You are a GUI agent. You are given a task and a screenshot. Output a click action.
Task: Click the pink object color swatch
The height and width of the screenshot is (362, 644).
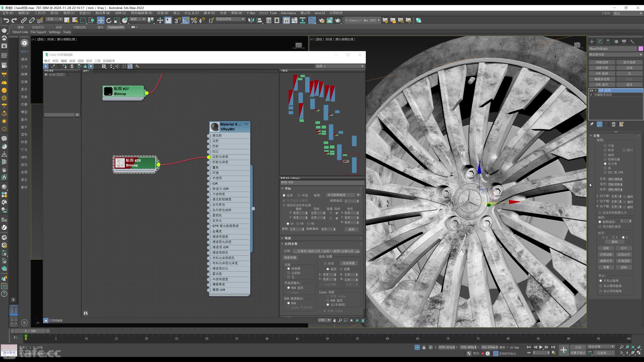[x=640, y=49]
